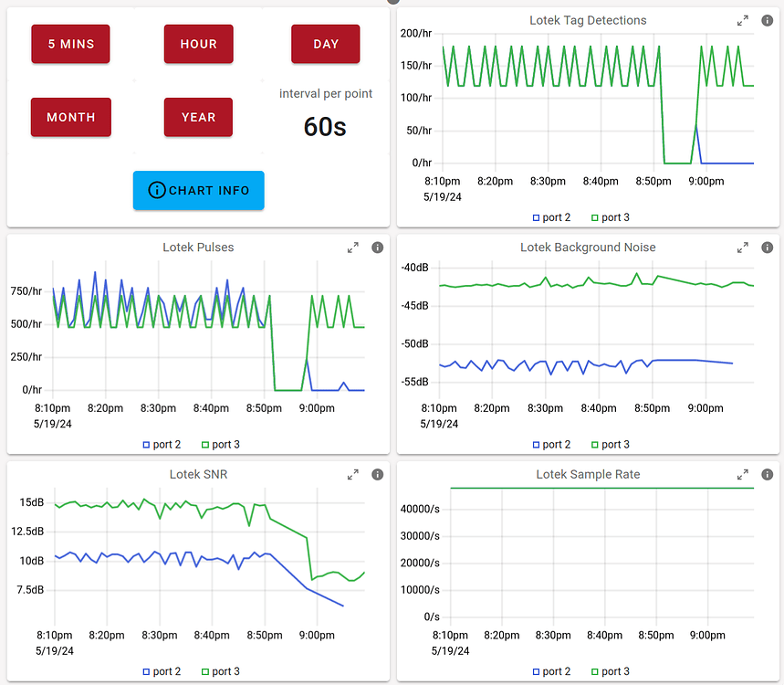
Task: Expand the Lotek Pulses chart fullscreen
Action: (x=353, y=248)
